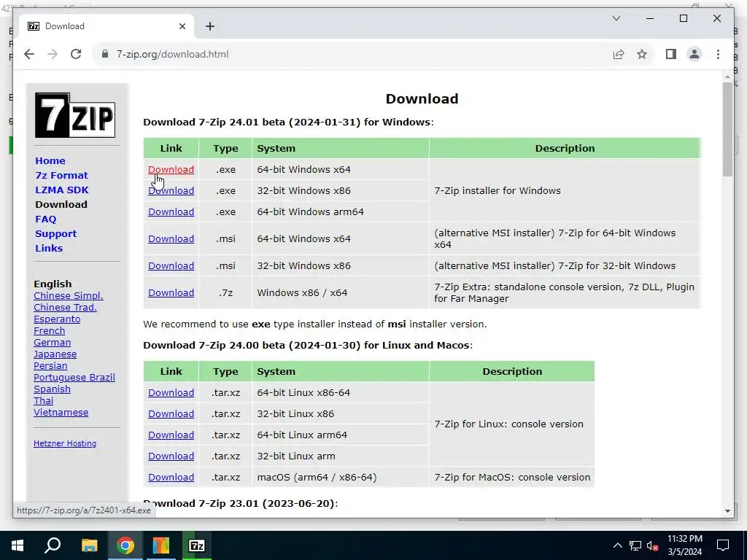Download the 32-bit Windows x86 .msi
The image size is (747, 560).
click(171, 265)
